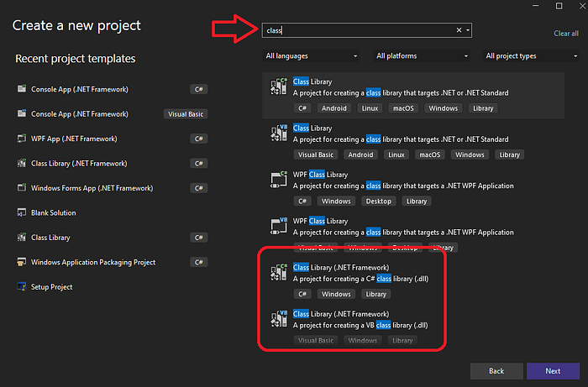
Task: Select the C# Class Library result icon
Action: click(x=279, y=86)
